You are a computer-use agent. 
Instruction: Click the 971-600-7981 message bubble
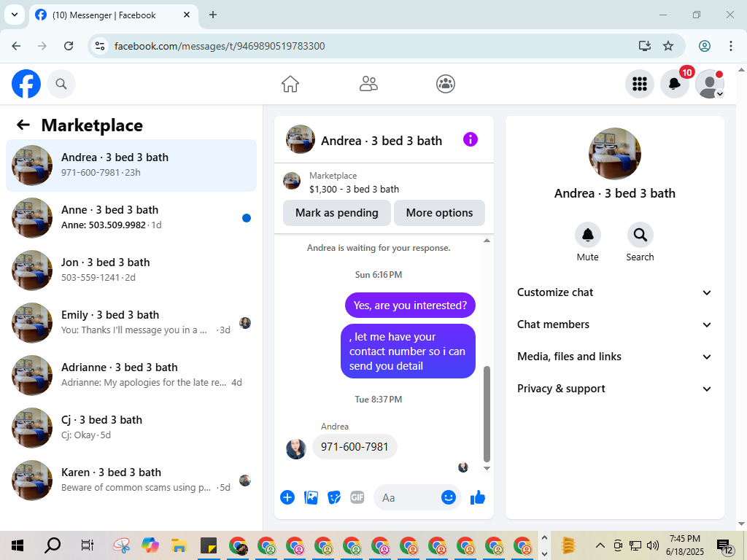(355, 447)
